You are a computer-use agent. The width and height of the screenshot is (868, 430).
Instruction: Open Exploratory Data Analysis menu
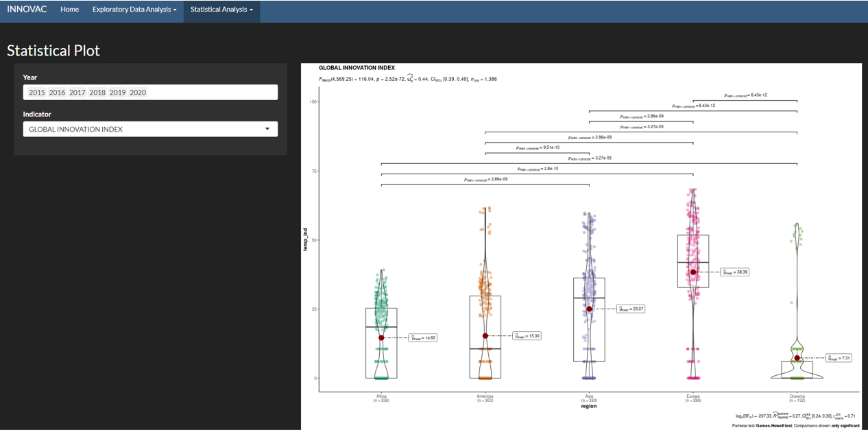click(x=134, y=10)
